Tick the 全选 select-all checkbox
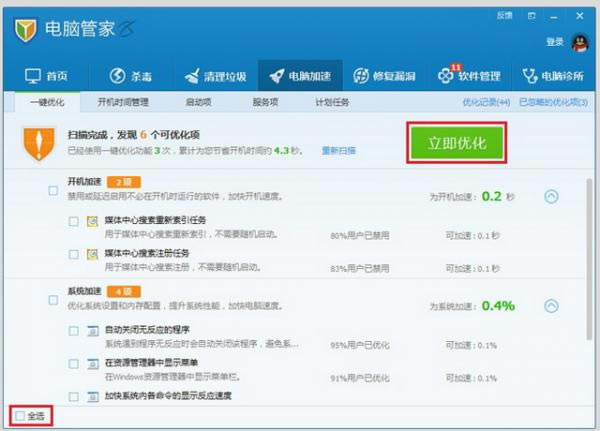The width and height of the screenshot is (600, 431). pos(21,414)
